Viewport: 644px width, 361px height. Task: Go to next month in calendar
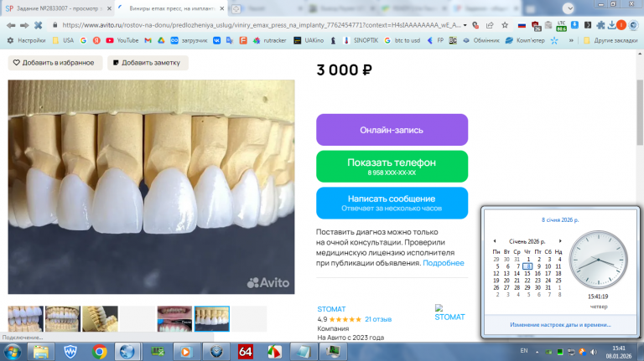[560, 240]
